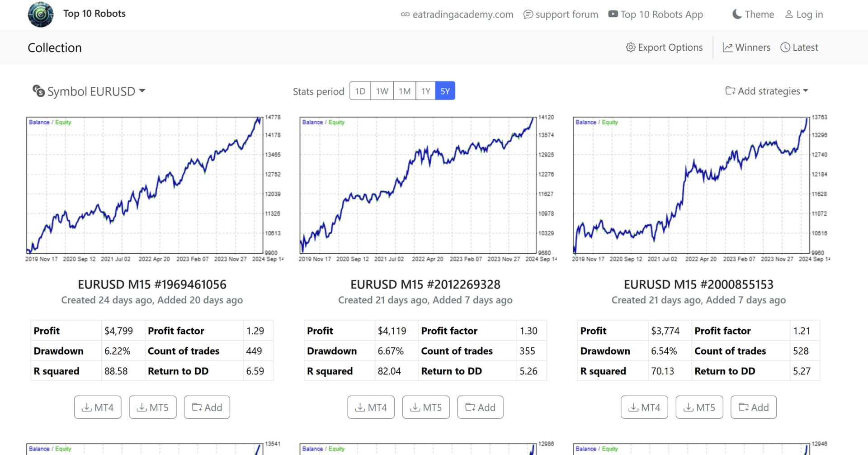Add strategy #2000855153 to collection
The height and width of the screenshot is (455, 868).
click(x=753, y=408)
